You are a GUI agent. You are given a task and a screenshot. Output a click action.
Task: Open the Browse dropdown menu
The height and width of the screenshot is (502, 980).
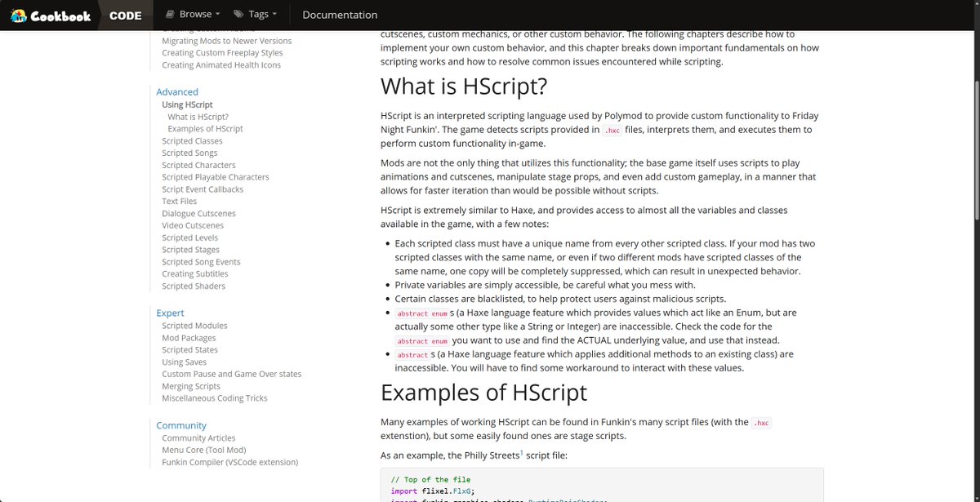tap(194, 14)
